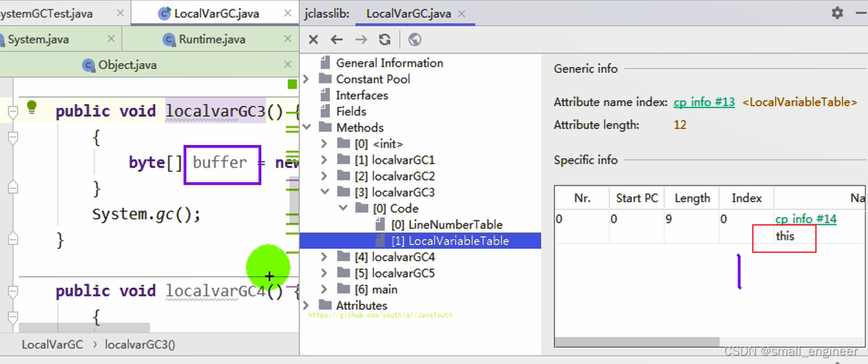
Task: Select the Interfaces tree item
Action: (362, 95)
